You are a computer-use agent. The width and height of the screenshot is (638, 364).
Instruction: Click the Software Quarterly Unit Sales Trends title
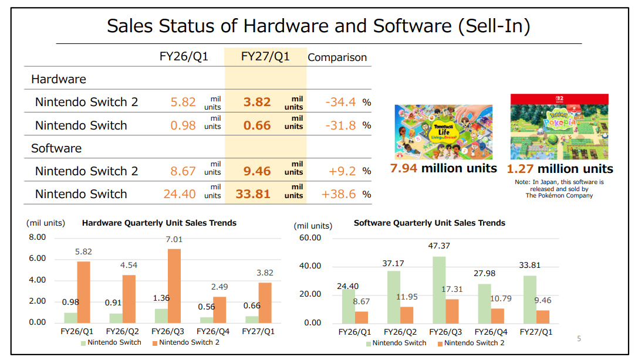(429, 223)
